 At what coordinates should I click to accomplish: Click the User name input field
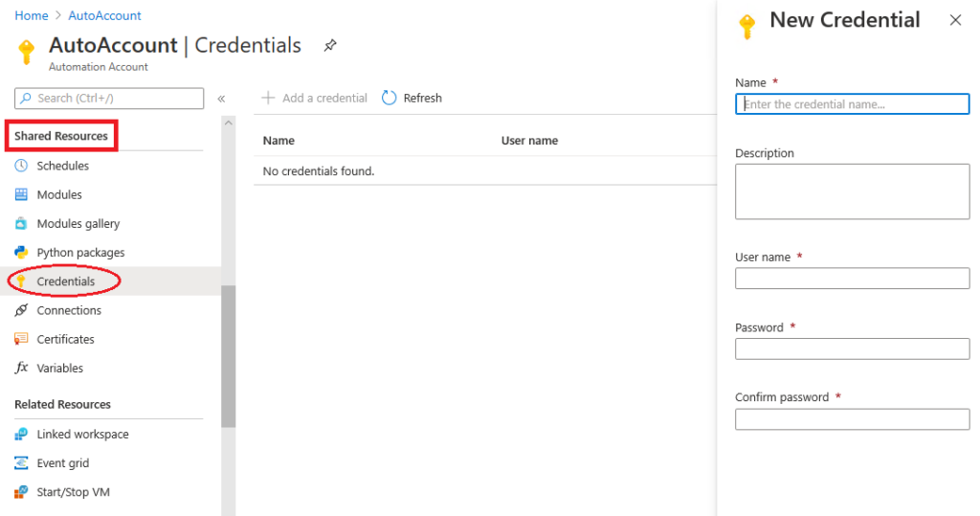click(852, 279)
